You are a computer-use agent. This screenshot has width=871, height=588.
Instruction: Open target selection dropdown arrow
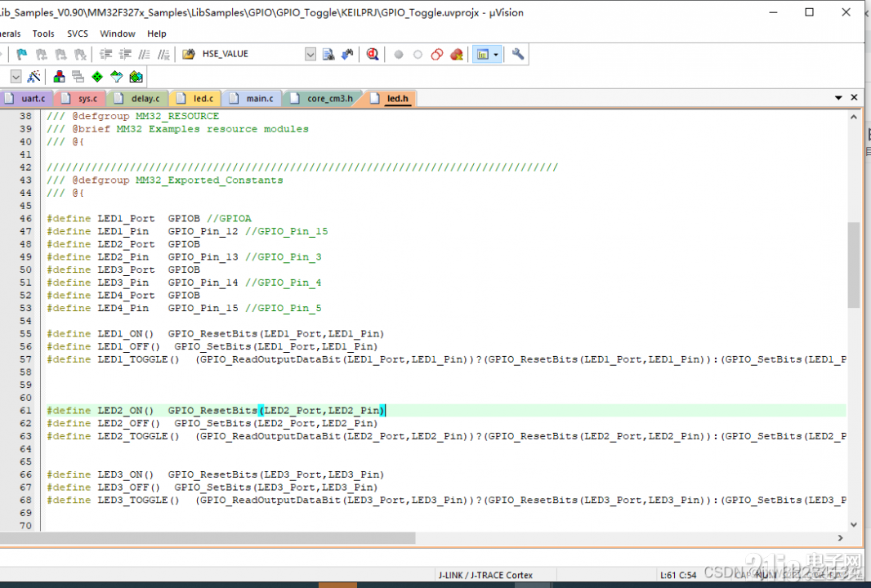click(x=16, y=77)
